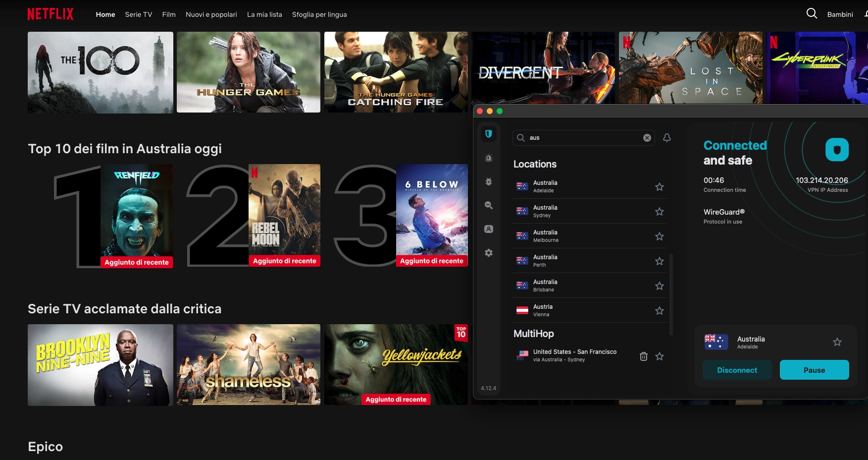Screen dimensions: 868x460
Task: Open 6 Below, ranked number 3
Action: click(x=432, y=215)
